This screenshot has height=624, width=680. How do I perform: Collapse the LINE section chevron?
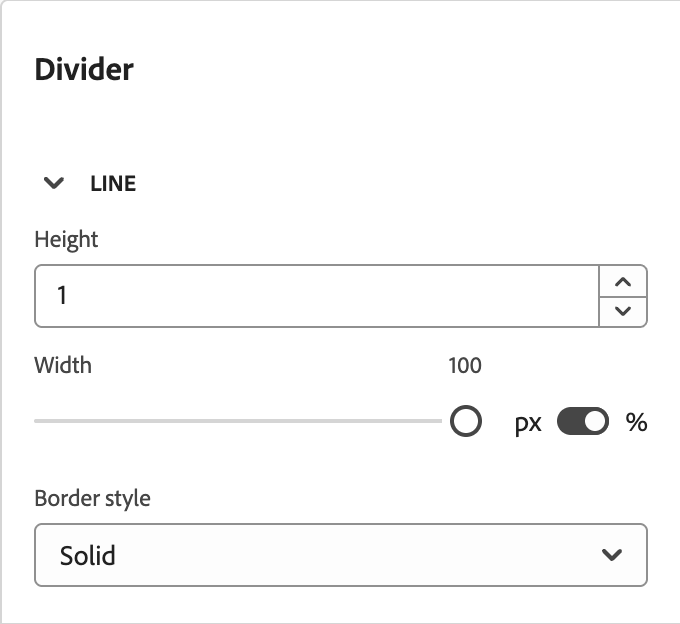point(55,184)
